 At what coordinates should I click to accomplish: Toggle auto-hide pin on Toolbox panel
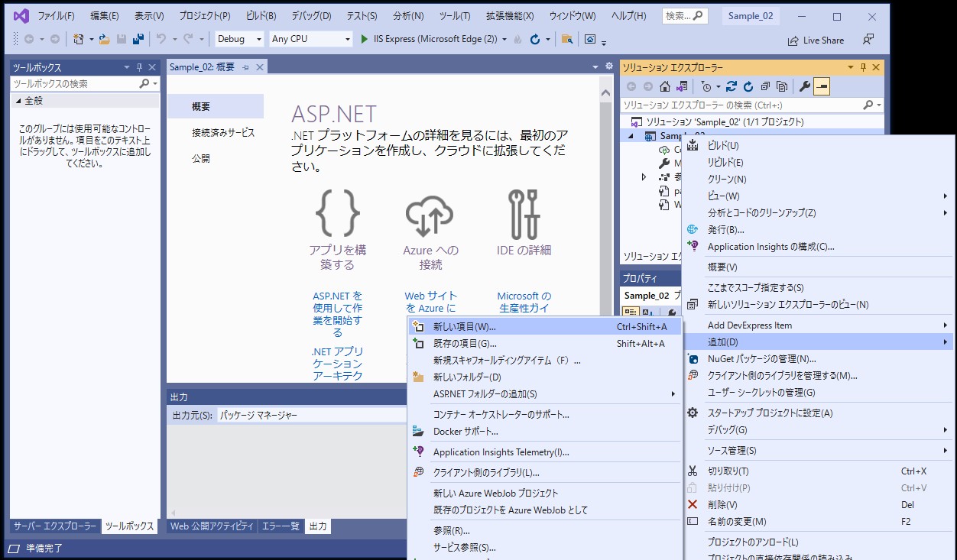[x=139, y=67]
